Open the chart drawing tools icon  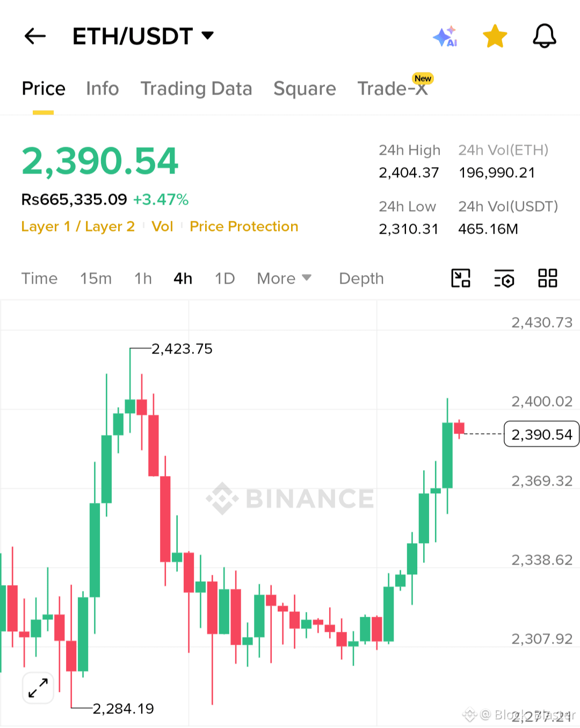461,278
